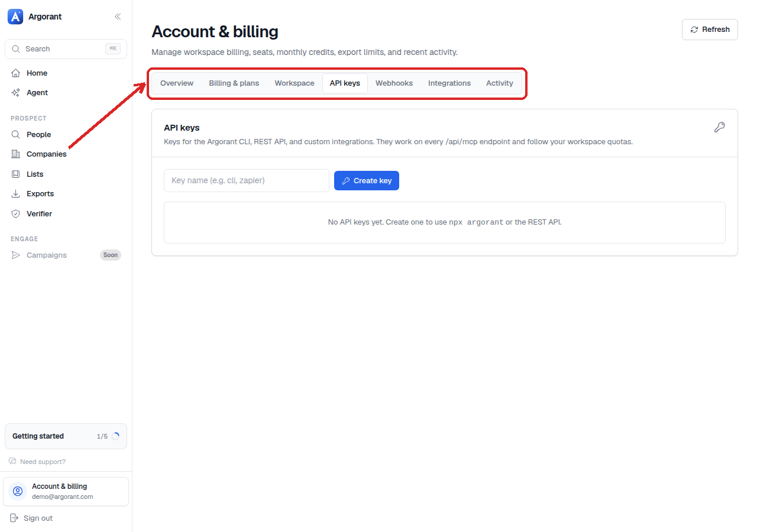Go to People in the sidebar
This screenshot has height=532, width=757.
66,135
